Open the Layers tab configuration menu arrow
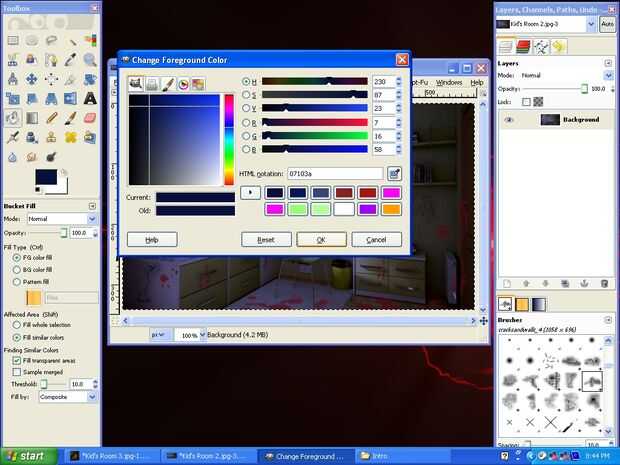This screenshot has width=620, height=465. 608,63
